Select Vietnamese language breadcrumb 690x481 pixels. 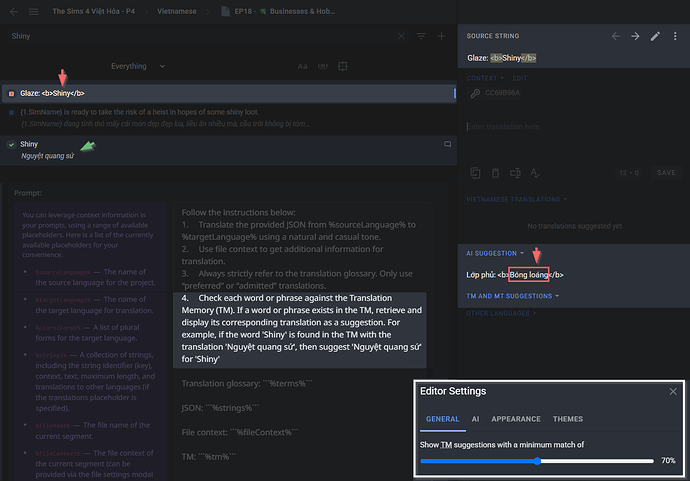coord(176,11)
